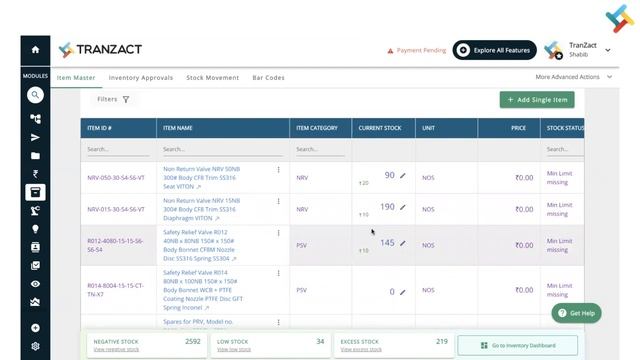The width and height of the screenshot is (640, 360).
Task: Click the plus add icon in the sidebar
Action: pos(36,328)
